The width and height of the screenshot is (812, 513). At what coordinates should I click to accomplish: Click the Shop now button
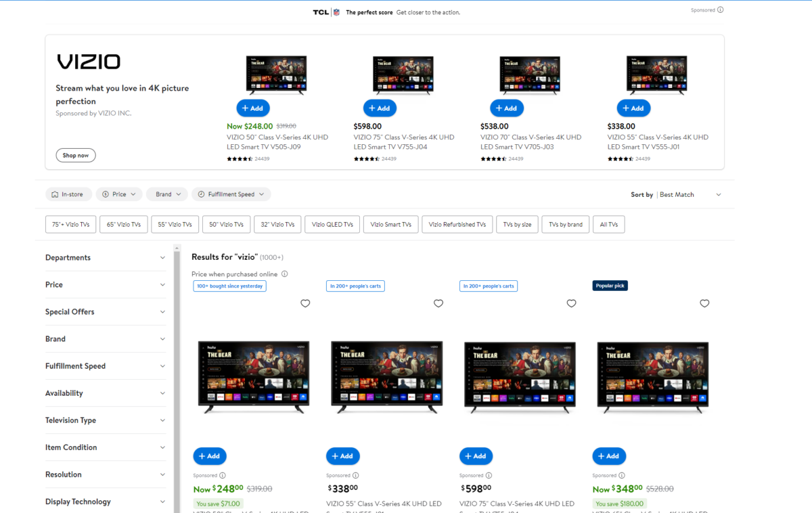click(x=76, y=156)
